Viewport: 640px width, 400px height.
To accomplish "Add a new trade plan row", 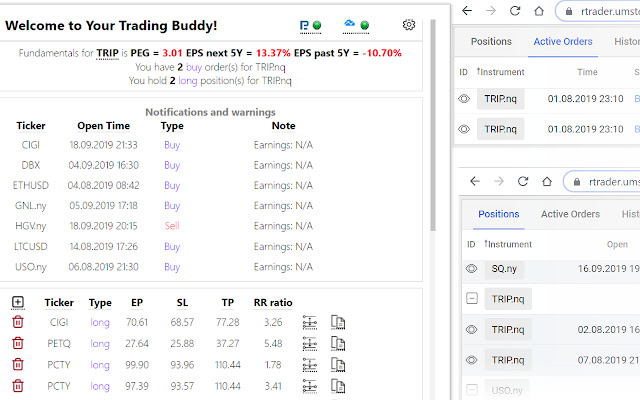I will coord(18,302).
